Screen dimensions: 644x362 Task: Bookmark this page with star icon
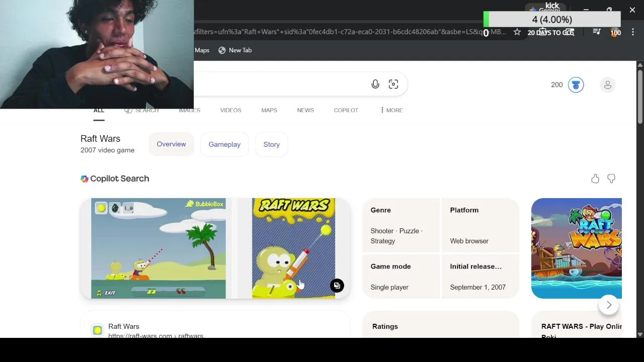(517, 32)
